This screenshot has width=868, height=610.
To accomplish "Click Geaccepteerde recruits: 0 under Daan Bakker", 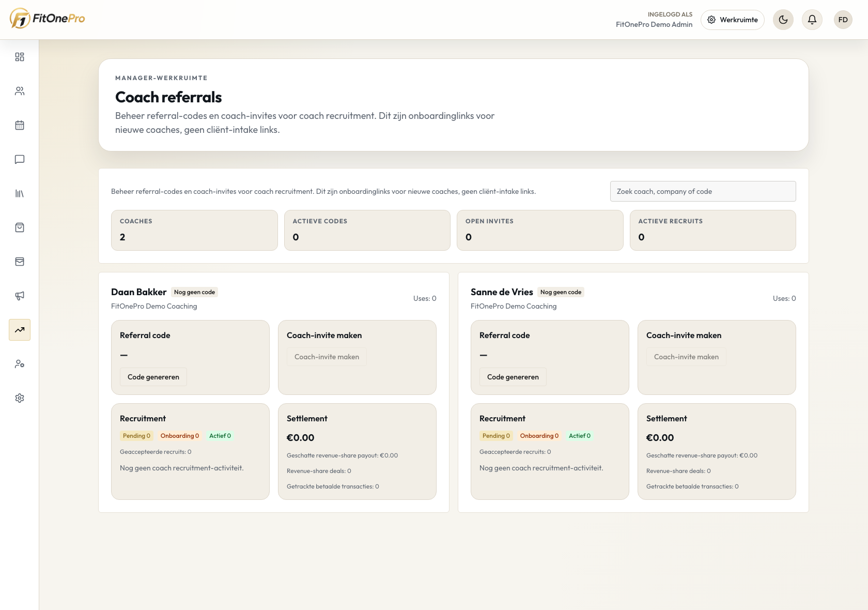I will (x=156, y=452).
